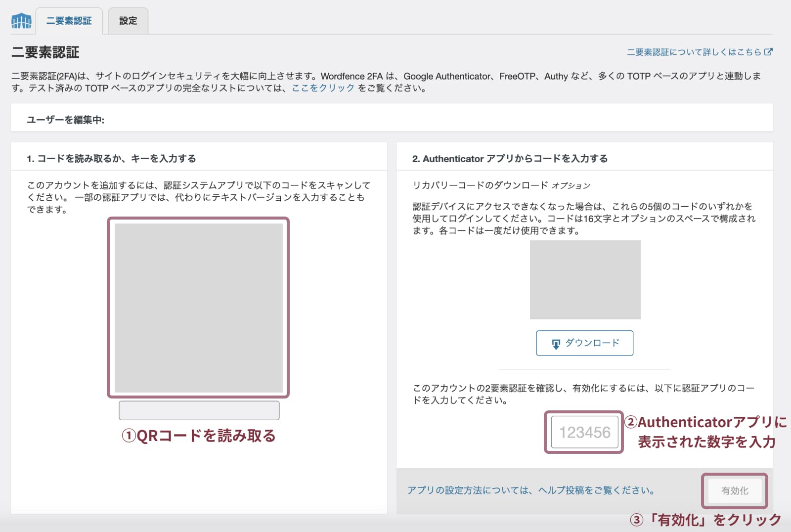
Task: Click the download icon in ダウンロード button
Action: tap(556, 344)
